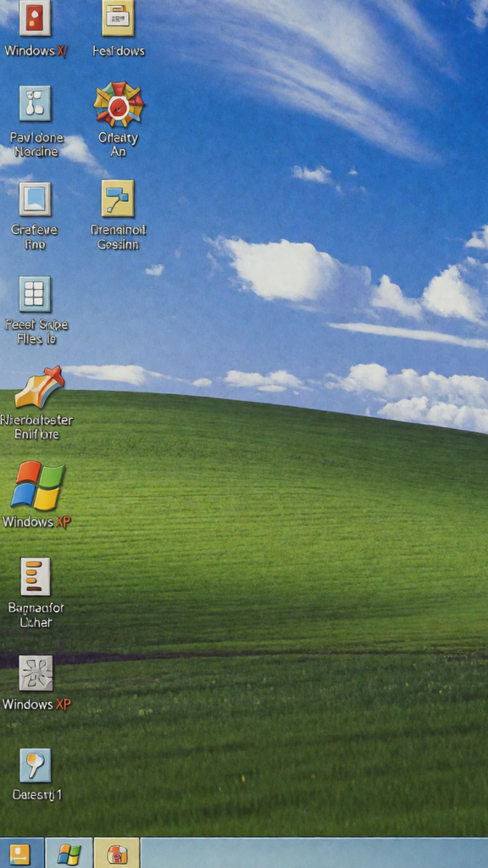Select the 'Grafeve Rno' picture-frame icon
Image resolution: width=488 pixels, height=868 pixels.
click(35, 198)
